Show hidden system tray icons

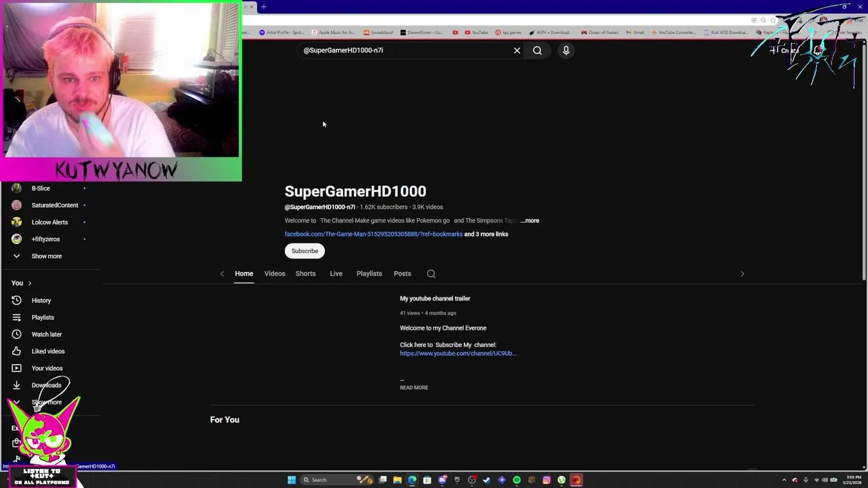784,480
